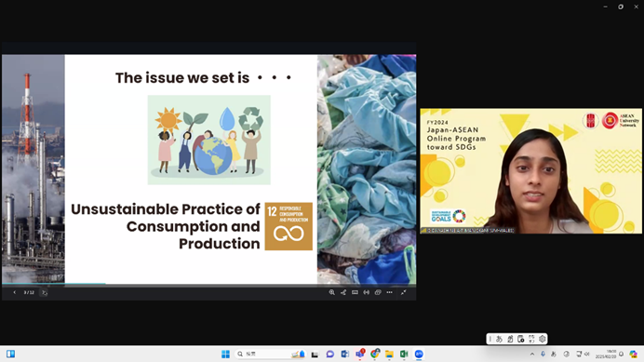Expand the hidden system tray icons chevron
Viewport: 644px width, 362px height.
coord(532,355)
